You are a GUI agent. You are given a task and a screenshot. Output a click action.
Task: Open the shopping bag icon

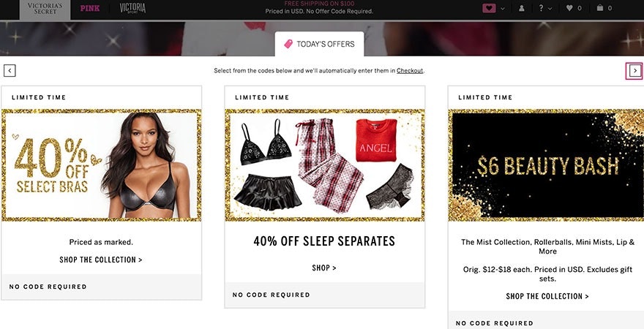(599, 8)
